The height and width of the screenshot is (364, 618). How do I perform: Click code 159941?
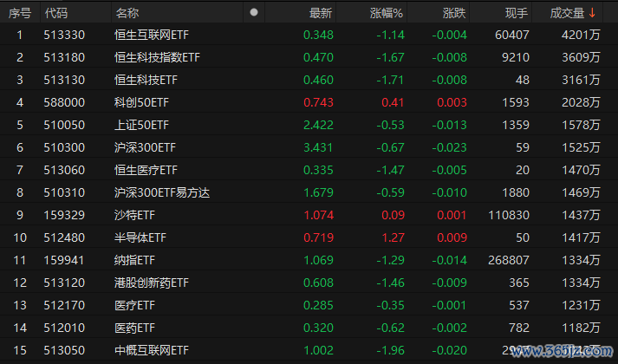click(64, 260)
